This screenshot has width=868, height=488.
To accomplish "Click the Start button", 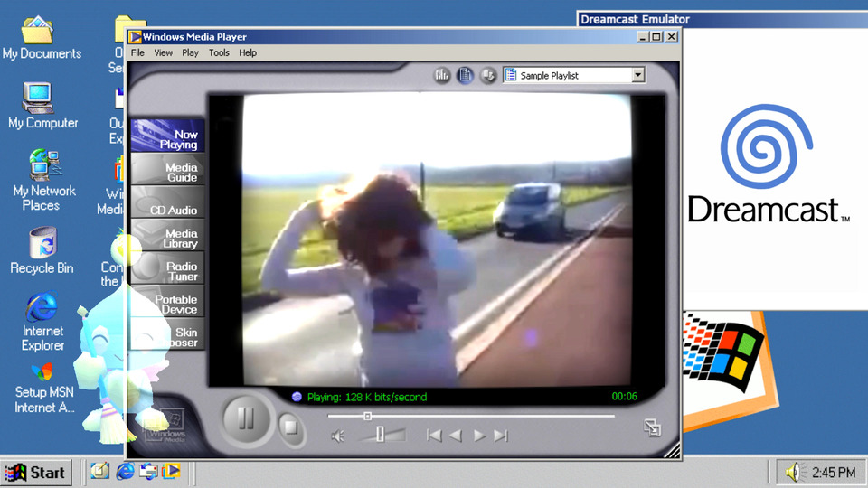I will coord(36,473).
